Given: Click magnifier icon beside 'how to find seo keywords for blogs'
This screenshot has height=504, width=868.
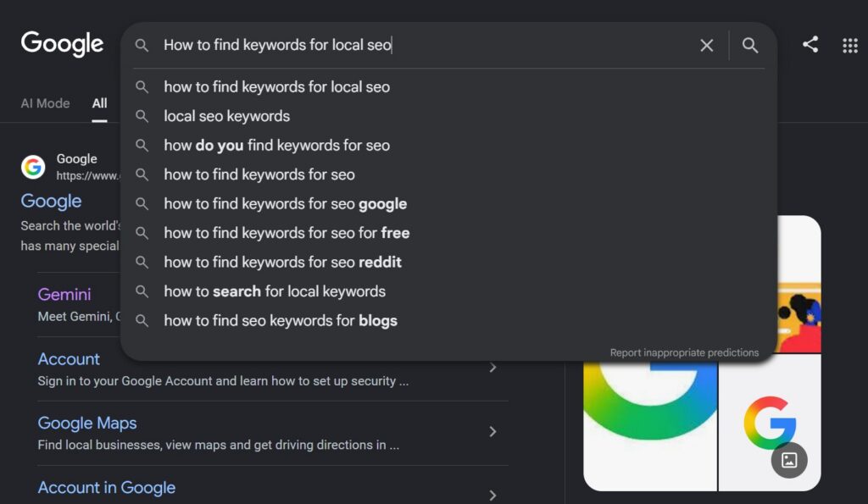Looking at the screenshot, I should 142,321.
